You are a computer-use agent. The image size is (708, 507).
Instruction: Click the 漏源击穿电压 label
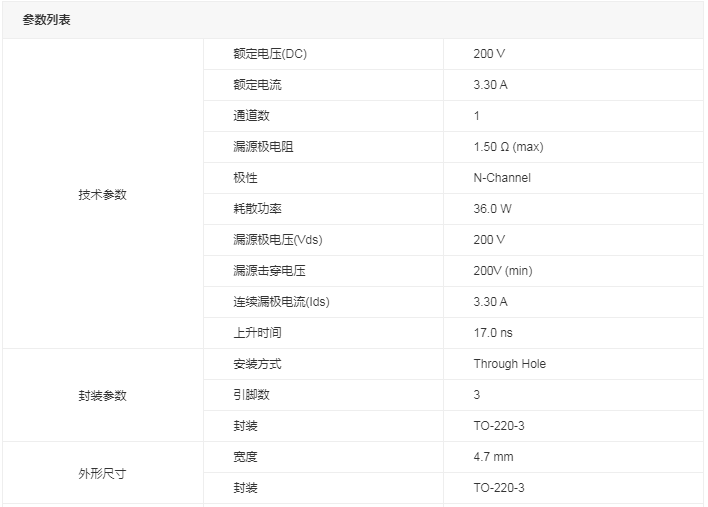point(270,271)
